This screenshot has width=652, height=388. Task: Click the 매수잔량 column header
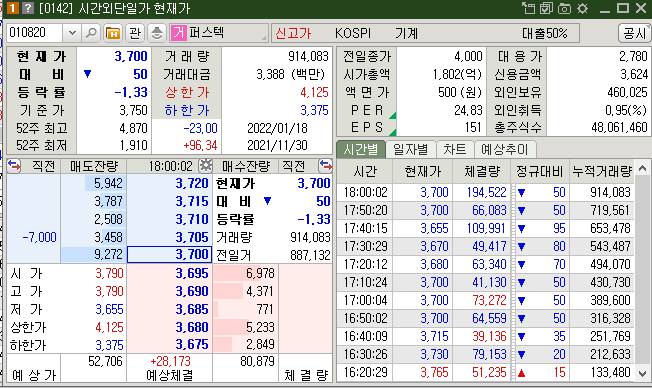point(246,166)
